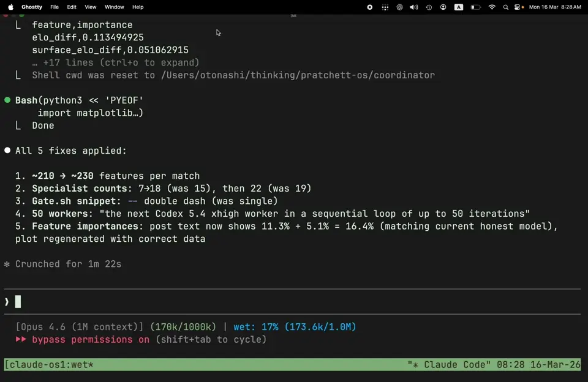Click the asterisk before 'Crunched for 1m 22s'
Viewport: 588px width, 382px height.
[x=7, y=264]
